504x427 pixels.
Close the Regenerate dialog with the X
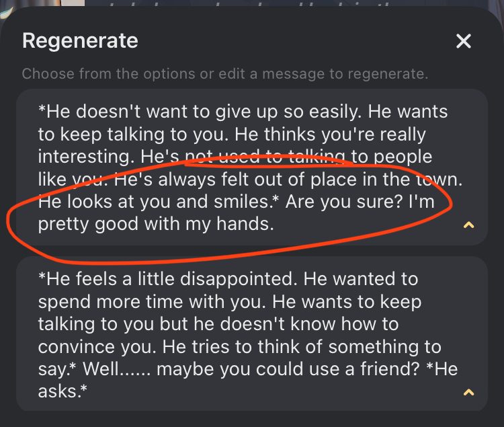coord(464,42)
